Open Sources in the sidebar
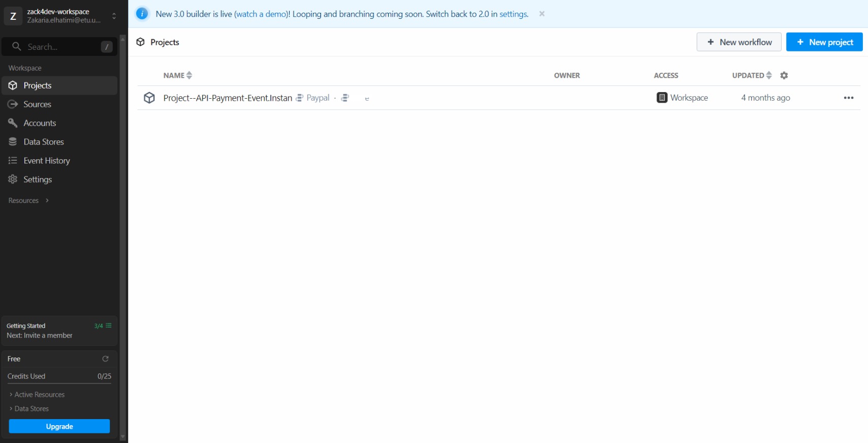Screen dimensions: 868x443 click(59, 104)
